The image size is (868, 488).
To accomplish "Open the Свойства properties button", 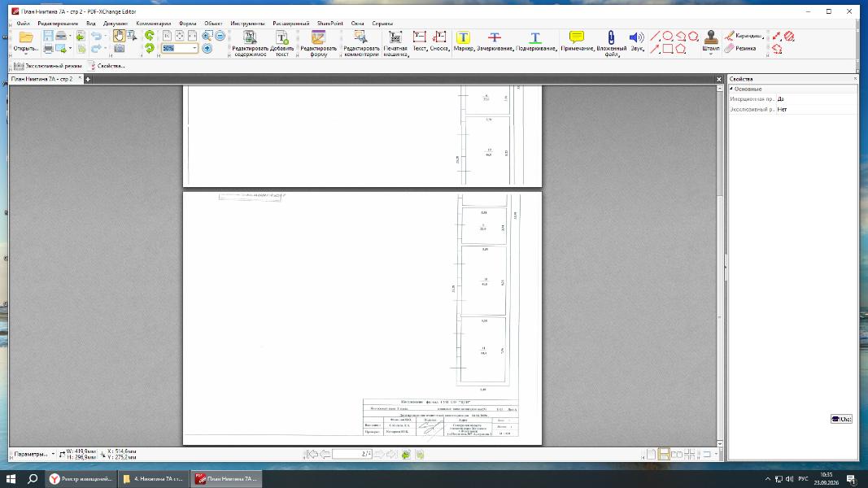I will (x=107, y=66).
